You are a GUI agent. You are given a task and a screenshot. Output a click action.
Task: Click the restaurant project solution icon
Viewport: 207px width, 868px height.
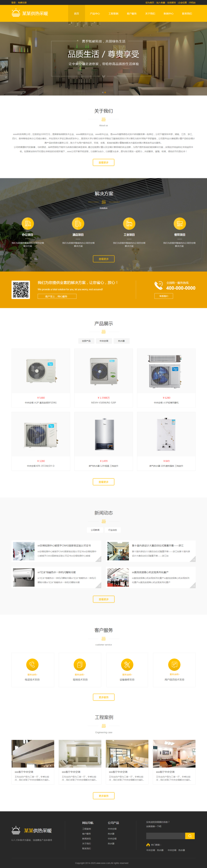click(180, 224)
